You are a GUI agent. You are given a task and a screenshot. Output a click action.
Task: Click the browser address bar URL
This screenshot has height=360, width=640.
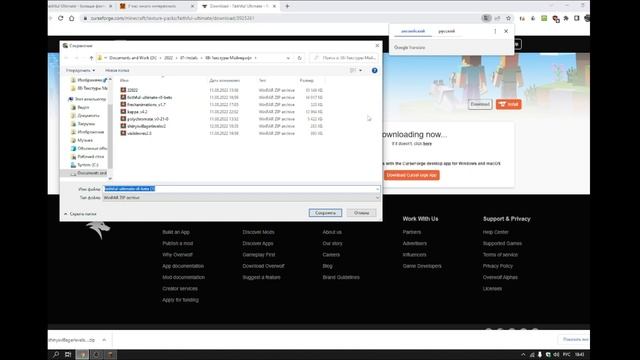click(172, 18)
